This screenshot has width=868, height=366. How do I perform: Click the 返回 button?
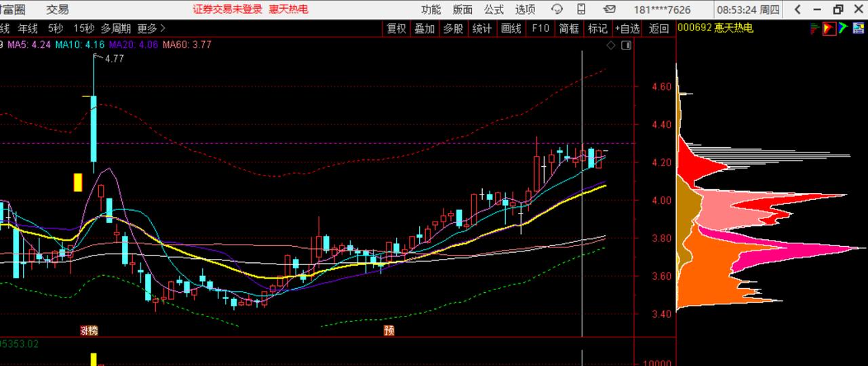pyautogui.click(x=658, y=28)
